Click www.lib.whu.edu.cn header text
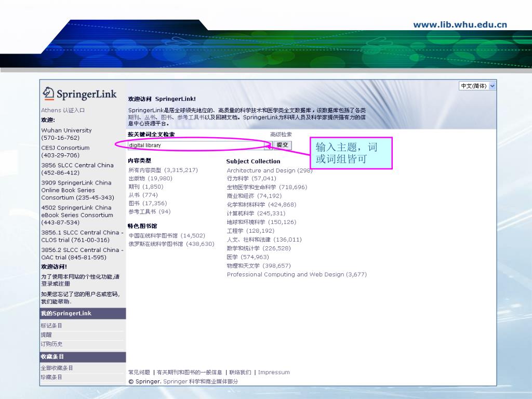 click(x=460, y=25)
